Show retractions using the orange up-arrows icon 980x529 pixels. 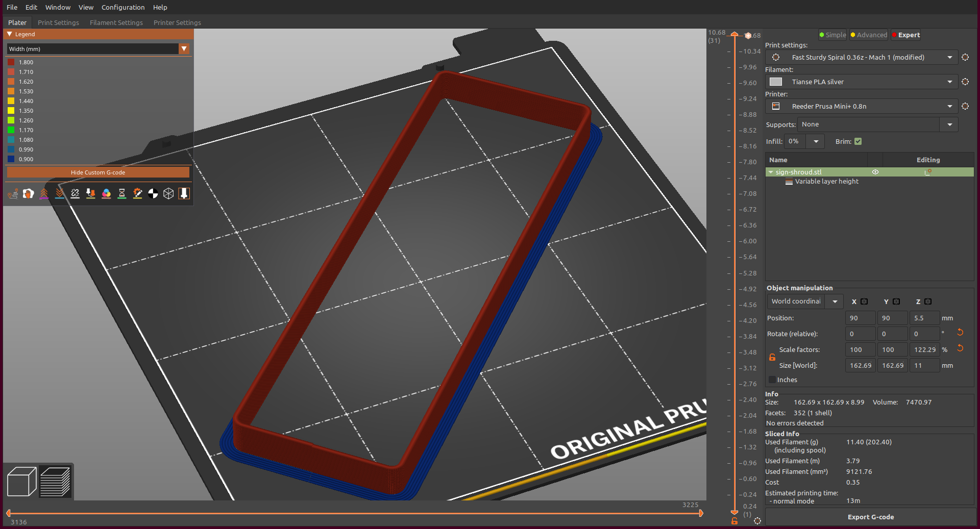44,194
